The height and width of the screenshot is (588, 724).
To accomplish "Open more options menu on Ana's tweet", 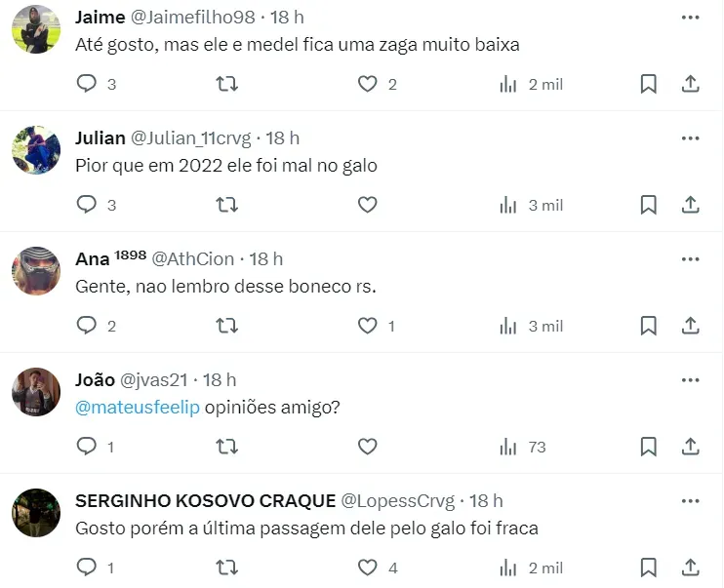I will click(691, 258).
